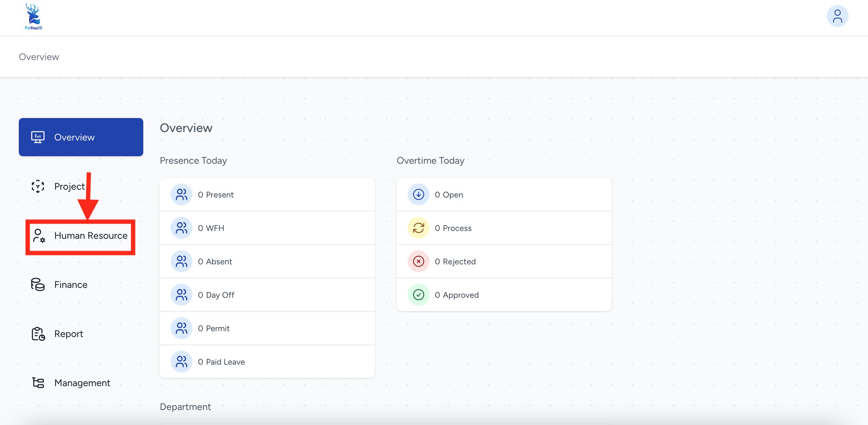Open the Finance section
Viewport: 868px width, 425px height.
[71, 284]
